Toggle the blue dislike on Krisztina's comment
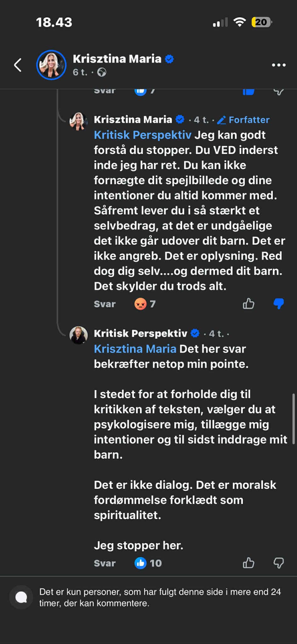This screenshot has width=297, height=644. coord(279,304)
